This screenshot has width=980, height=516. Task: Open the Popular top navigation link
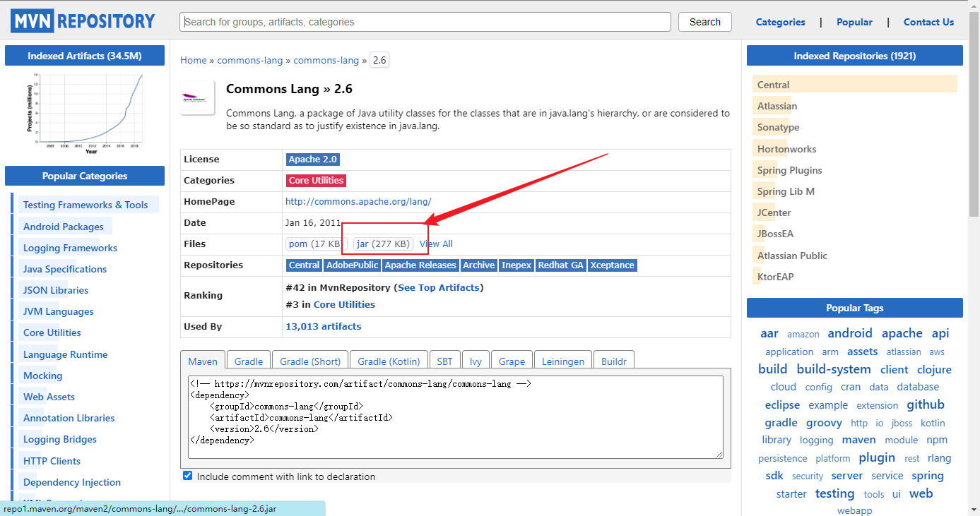854,22
